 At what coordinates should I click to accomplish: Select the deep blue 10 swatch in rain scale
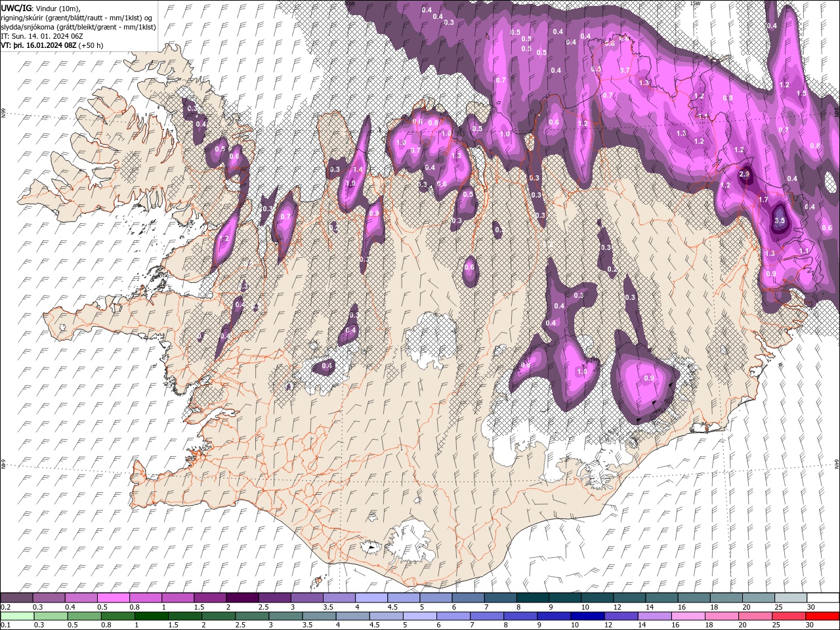[587, 616]
